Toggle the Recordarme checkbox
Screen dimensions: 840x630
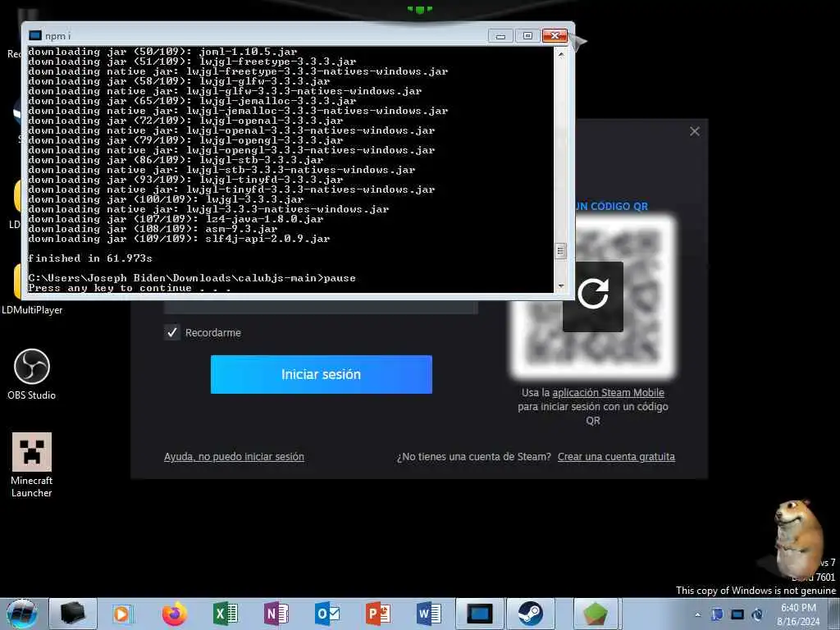(172, 333)
